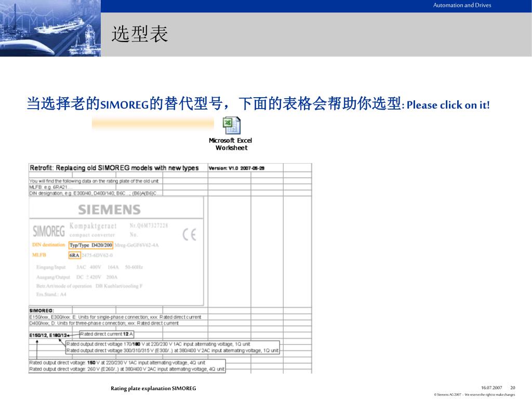Click the 'You will find the following data' row

point(94,181)
